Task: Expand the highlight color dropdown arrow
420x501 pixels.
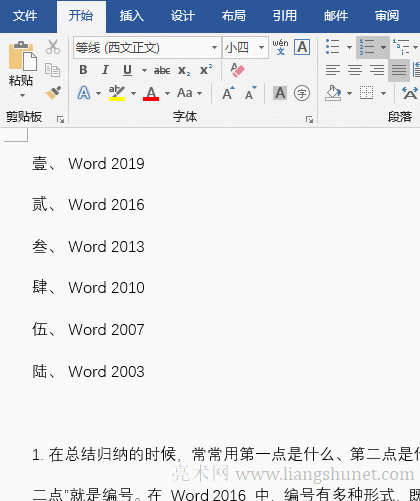Action: tap(133, 93)
